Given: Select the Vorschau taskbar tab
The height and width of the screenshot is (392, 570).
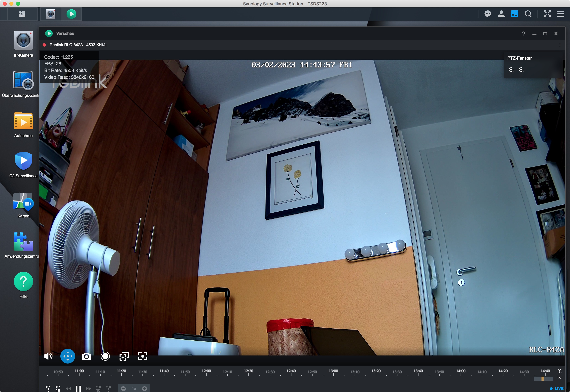Looking at the screenshot, I should click(x=71, y=14).
